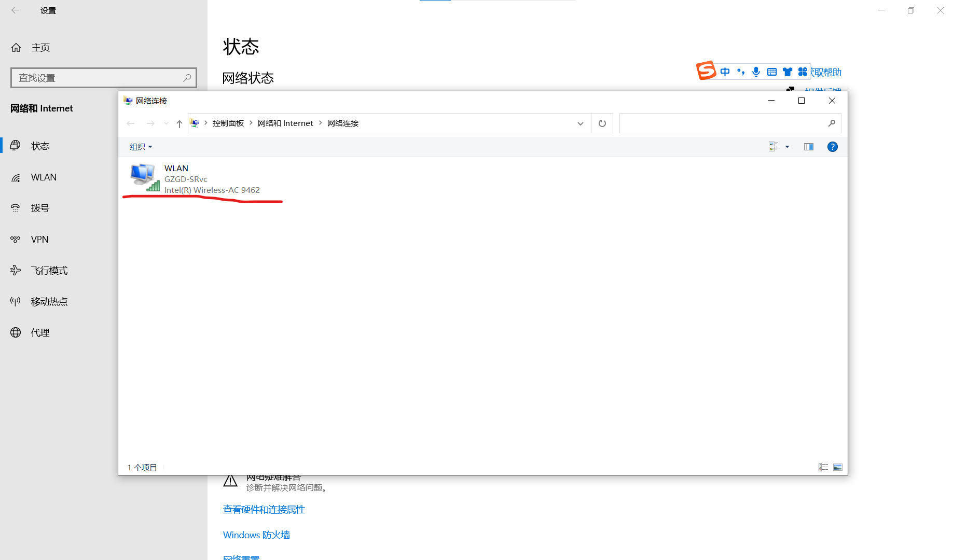Select WLAN in the Settings sidebar
The width and height of the screenshot is (953, 560).
coord(43,177)
